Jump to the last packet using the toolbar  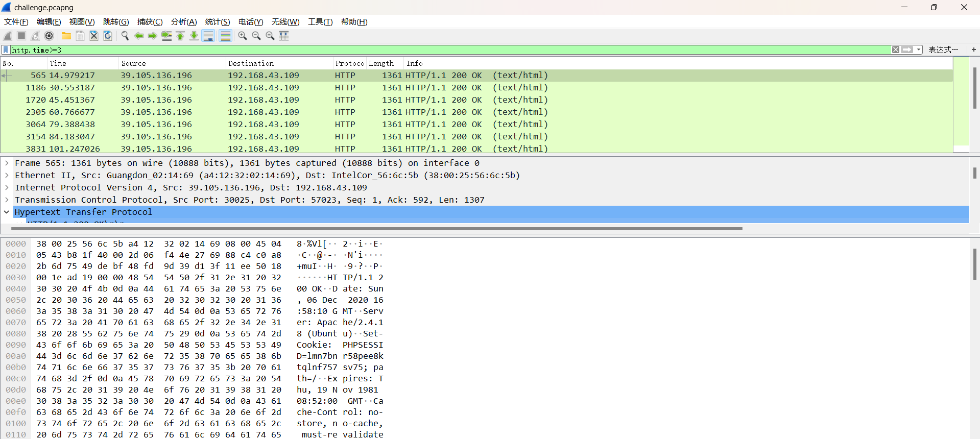click(x=194, y=36)
